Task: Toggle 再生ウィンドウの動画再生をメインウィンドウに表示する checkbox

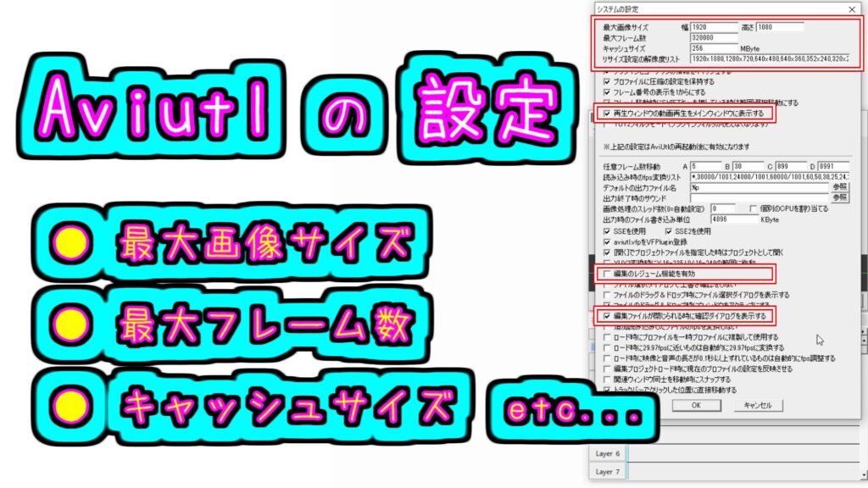Action: 606,113
